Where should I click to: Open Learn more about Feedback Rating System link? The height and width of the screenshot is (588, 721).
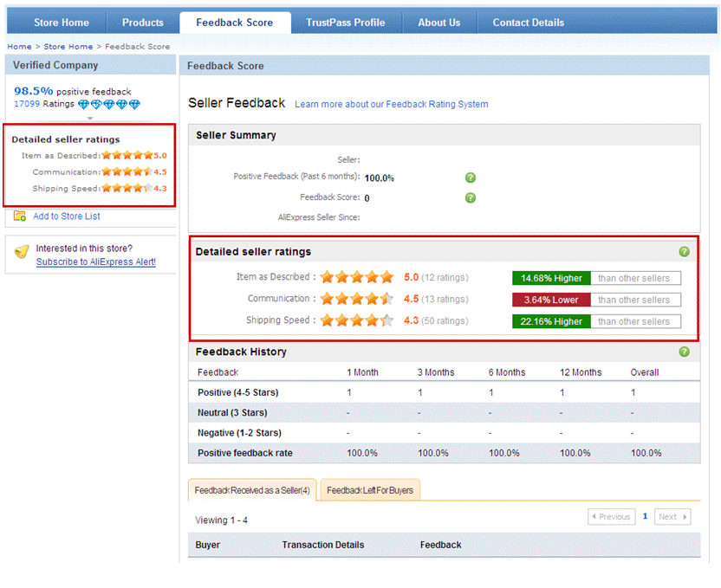[x=391, y=105]
